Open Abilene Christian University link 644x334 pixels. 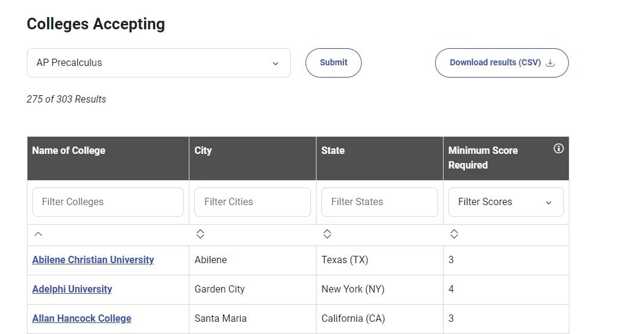[x=93, y=260]
